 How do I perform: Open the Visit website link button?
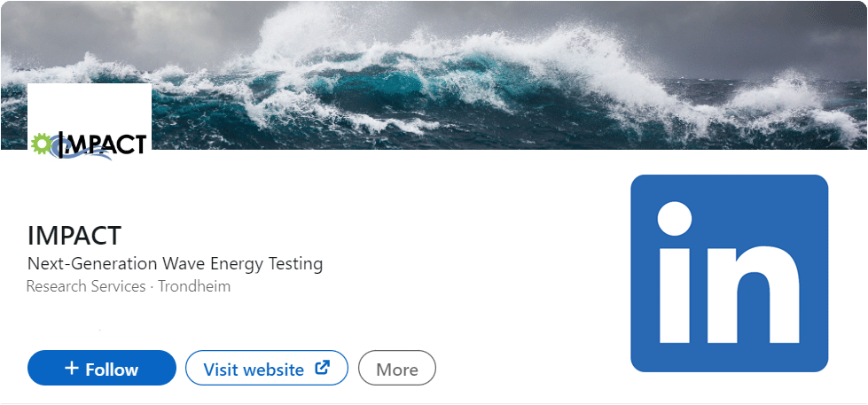pos(266,368)
